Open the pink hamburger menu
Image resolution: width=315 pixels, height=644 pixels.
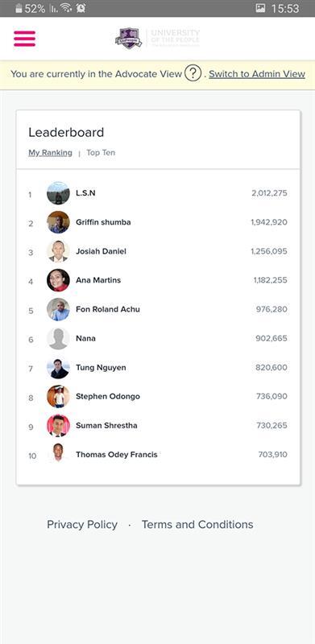tap(25, 39)
